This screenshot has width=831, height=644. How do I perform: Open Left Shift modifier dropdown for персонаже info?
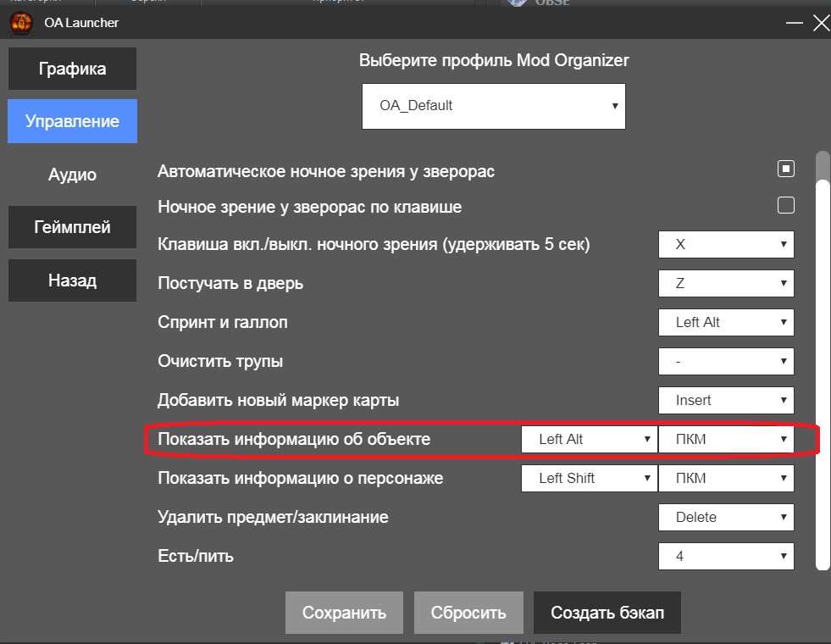(589, 478)
